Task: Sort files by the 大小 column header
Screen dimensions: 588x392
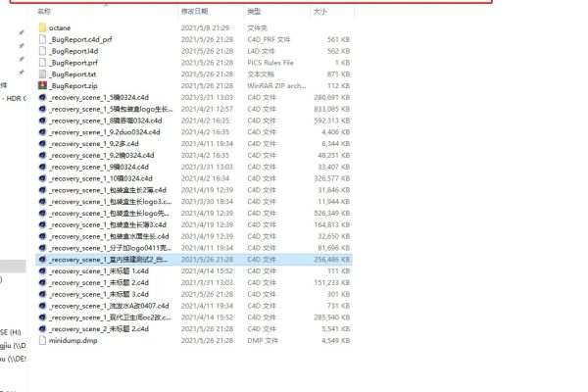Action: pyautogui.click(x=319, y=12)
